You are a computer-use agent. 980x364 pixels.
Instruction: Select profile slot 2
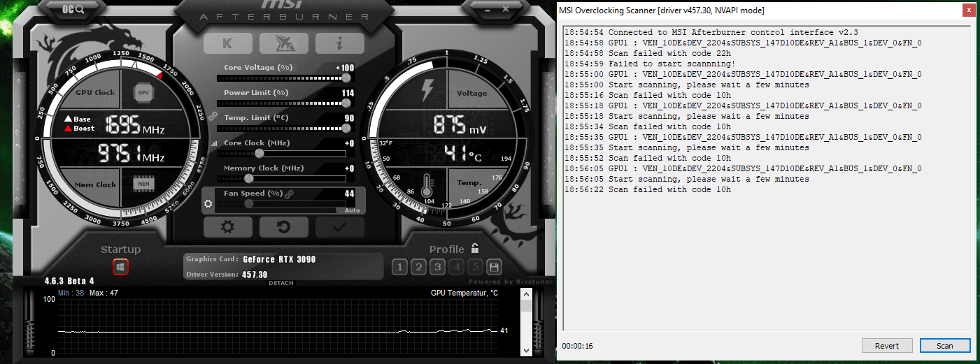pos(418,267)
